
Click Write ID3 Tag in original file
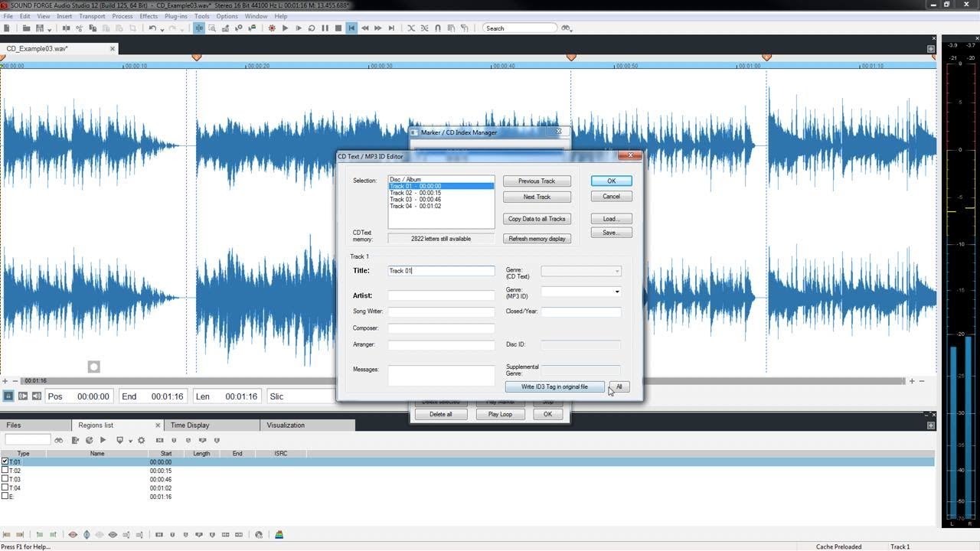coord(554,386)
